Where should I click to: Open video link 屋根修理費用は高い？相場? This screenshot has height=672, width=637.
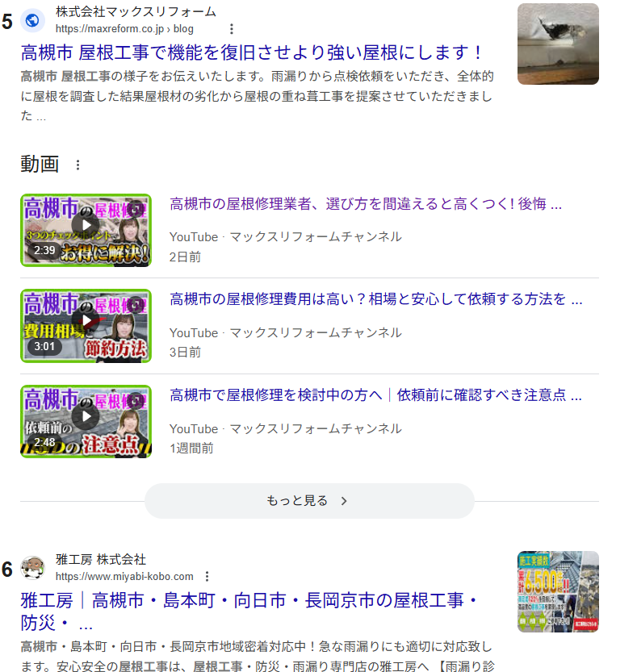point(375,300)
